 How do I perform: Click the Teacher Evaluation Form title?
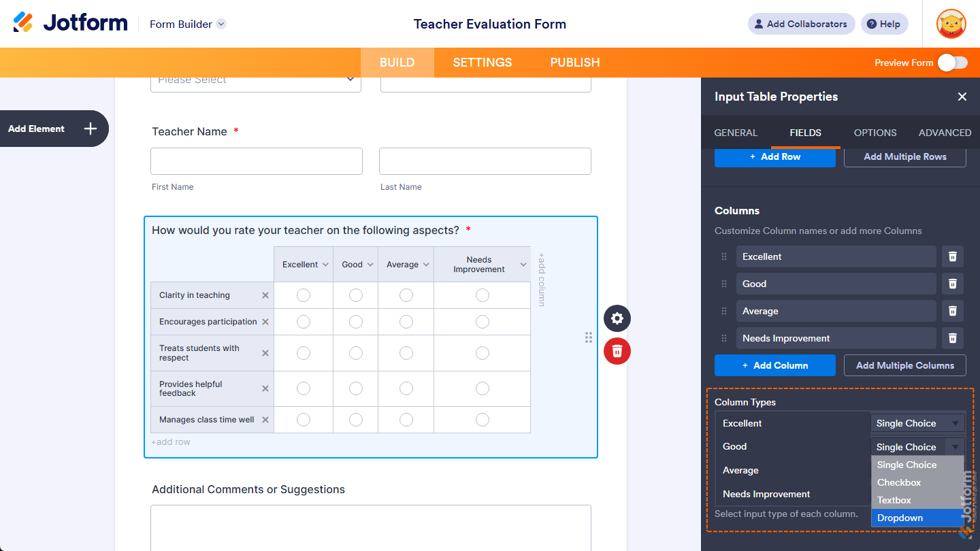pos(490,24)
